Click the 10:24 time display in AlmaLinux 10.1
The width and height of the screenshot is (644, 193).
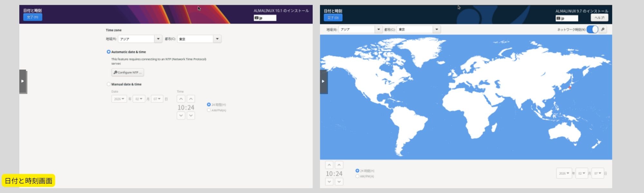pos(186,107)
